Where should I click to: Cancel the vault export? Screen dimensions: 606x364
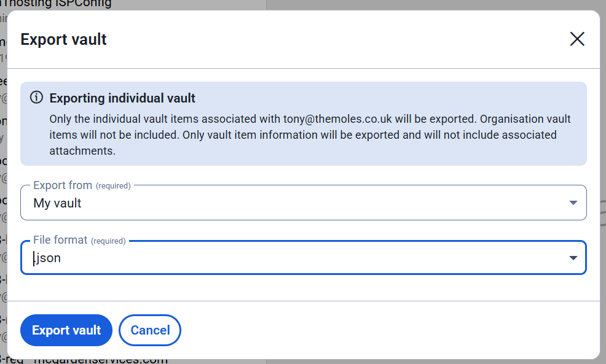point(150,330)
